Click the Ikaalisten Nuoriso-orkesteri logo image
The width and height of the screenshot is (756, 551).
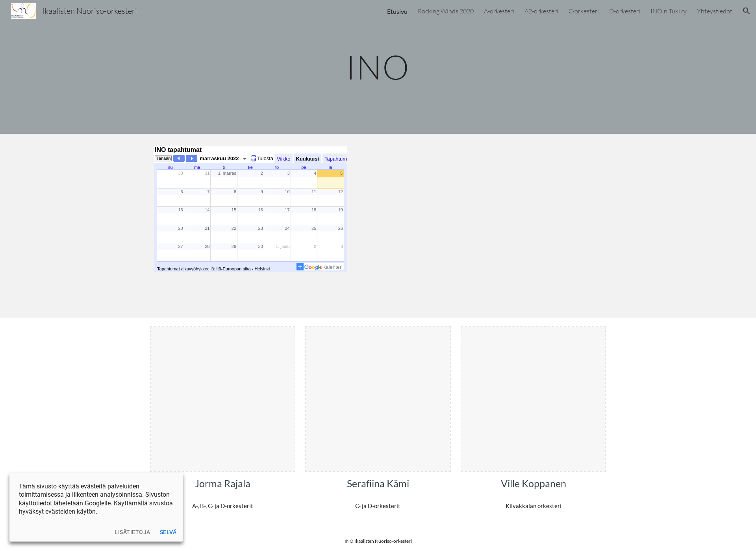coord(23,11)
